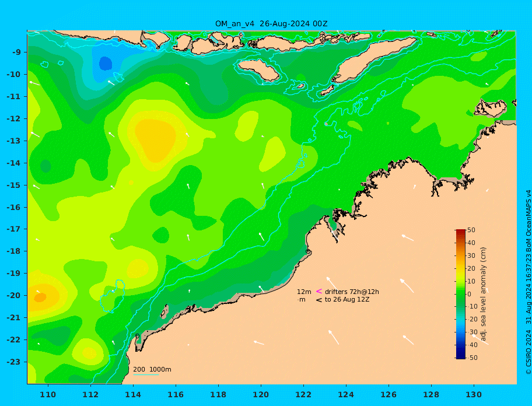Click the dark red top of the colorbar

coord(460,232)
